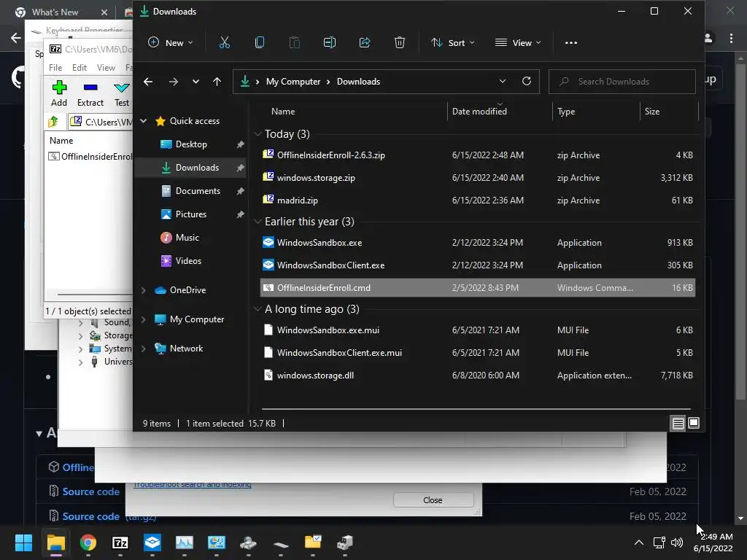Image resolution: width=747 pixels, height=560 pixels.
Task: Click the Share icon in Explorer toolbar
Action: point(365,42)
